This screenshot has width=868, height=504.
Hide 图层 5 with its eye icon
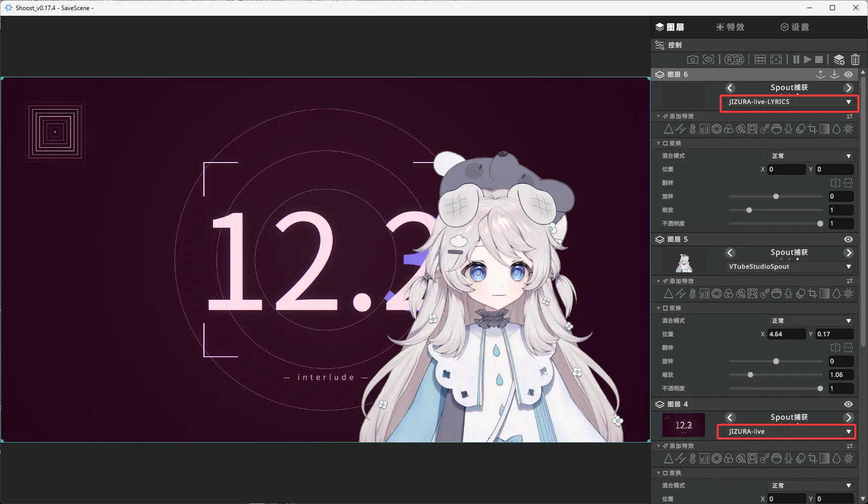(849, 239)
